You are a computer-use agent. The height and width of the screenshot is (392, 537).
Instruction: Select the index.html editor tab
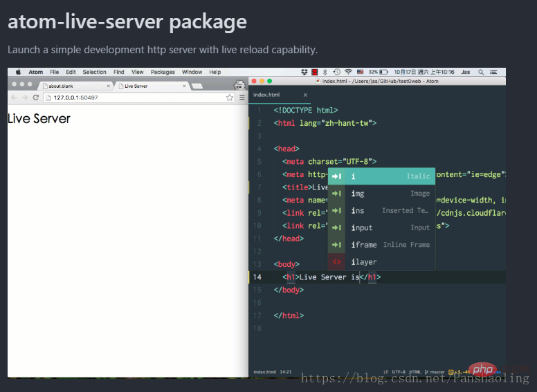tap(280, 95)
